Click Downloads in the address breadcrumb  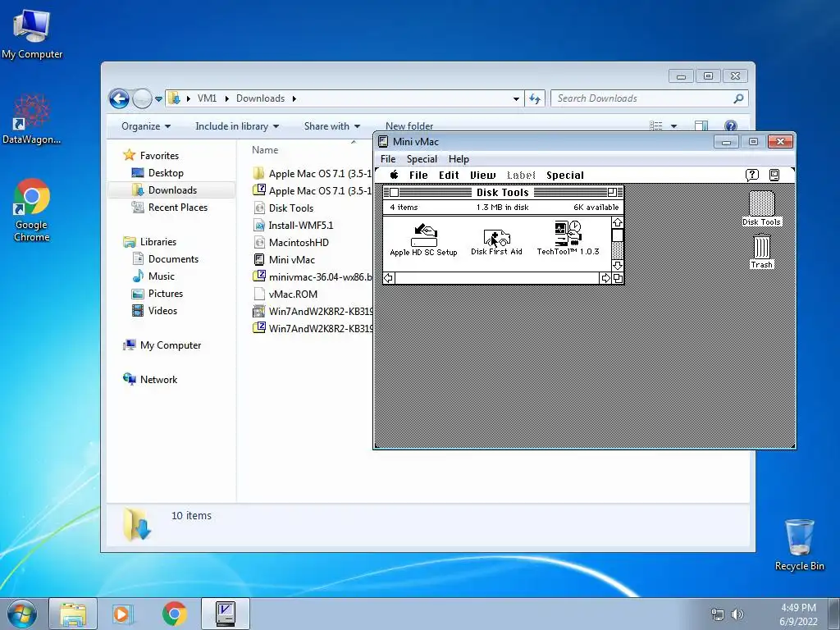point(260,98)
